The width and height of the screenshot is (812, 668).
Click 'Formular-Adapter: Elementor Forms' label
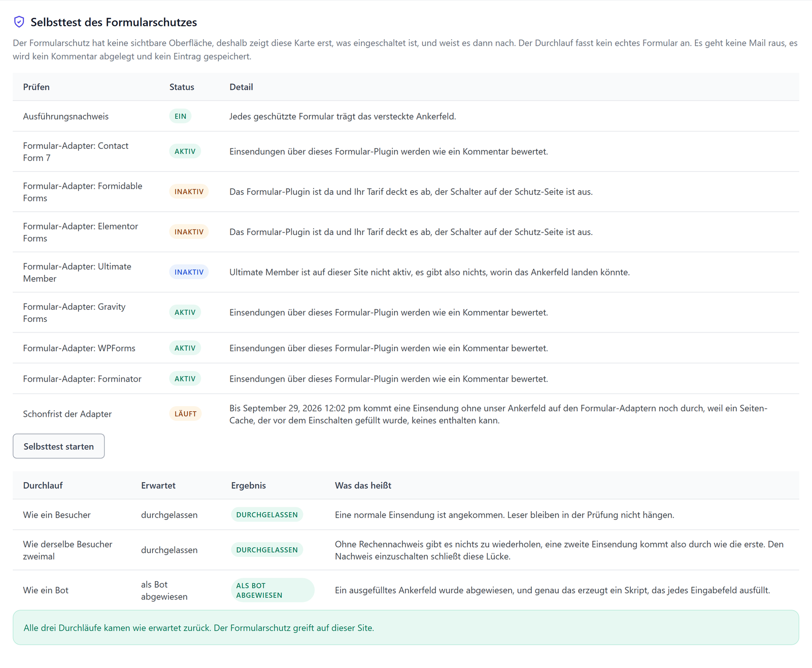pos(80,232)
